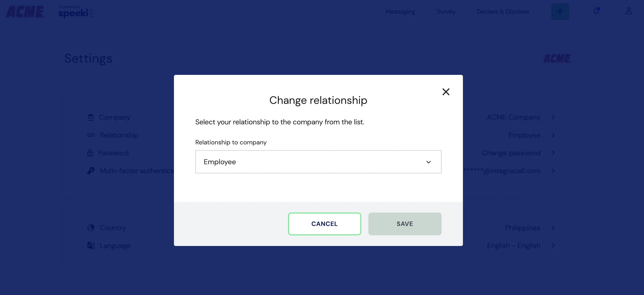This screenshot has height=295, width=644.
Task: Click the Company settings link icon
Action: (x=90, y=117)
